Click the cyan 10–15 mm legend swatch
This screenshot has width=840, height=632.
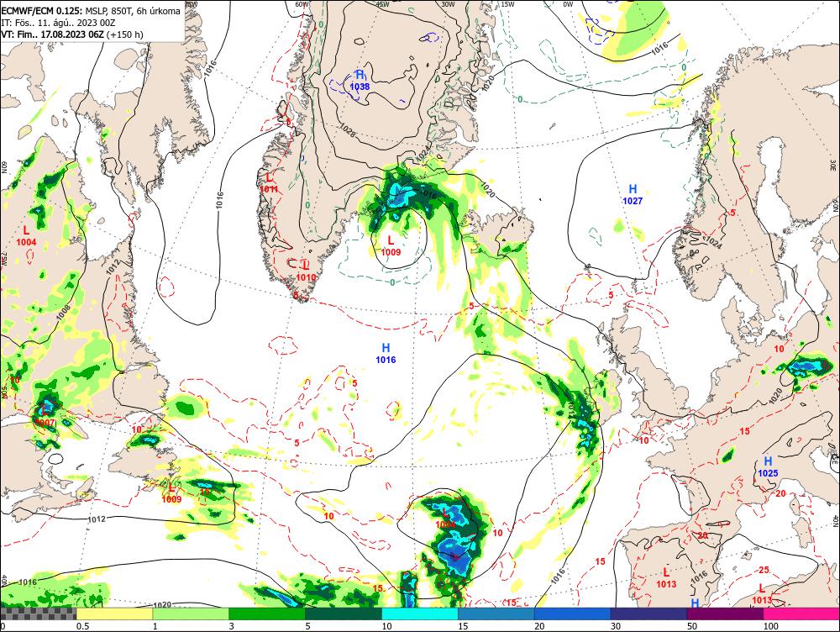pos(420,614)
